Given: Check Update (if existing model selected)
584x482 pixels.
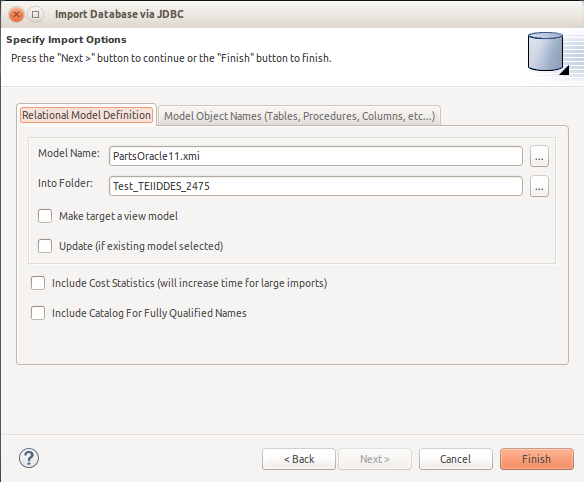Looking at the screenshot, I should [45, 246].
